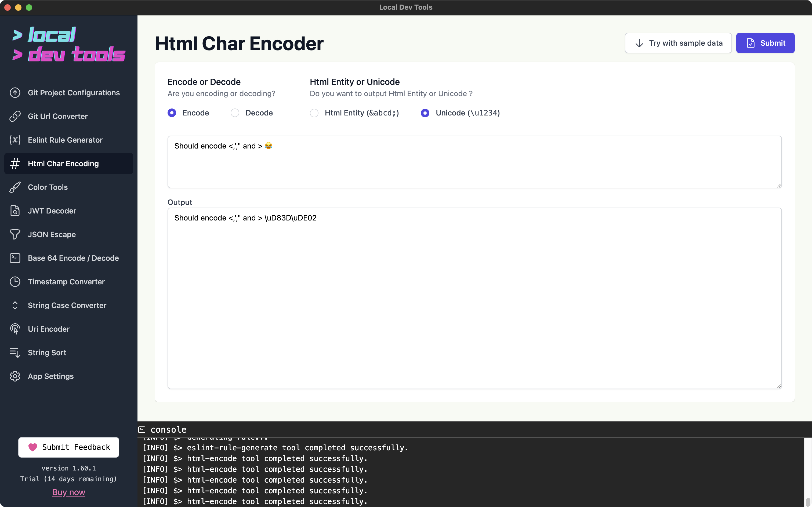Screen dimensions: 812x507
Task: Open the Color Tools page
Action: tap(69, 187)
